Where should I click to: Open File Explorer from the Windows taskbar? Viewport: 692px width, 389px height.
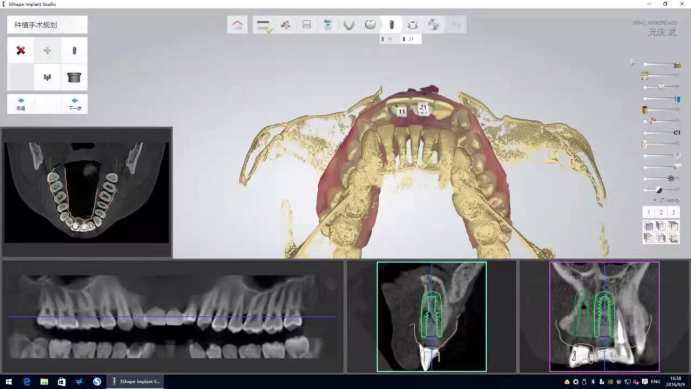click(44, 381)
